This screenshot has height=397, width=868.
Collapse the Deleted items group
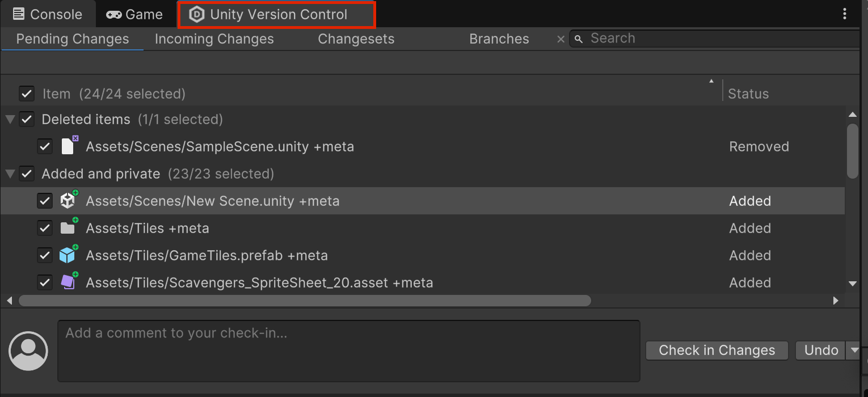pyautogui.click(x=10, y=119)
